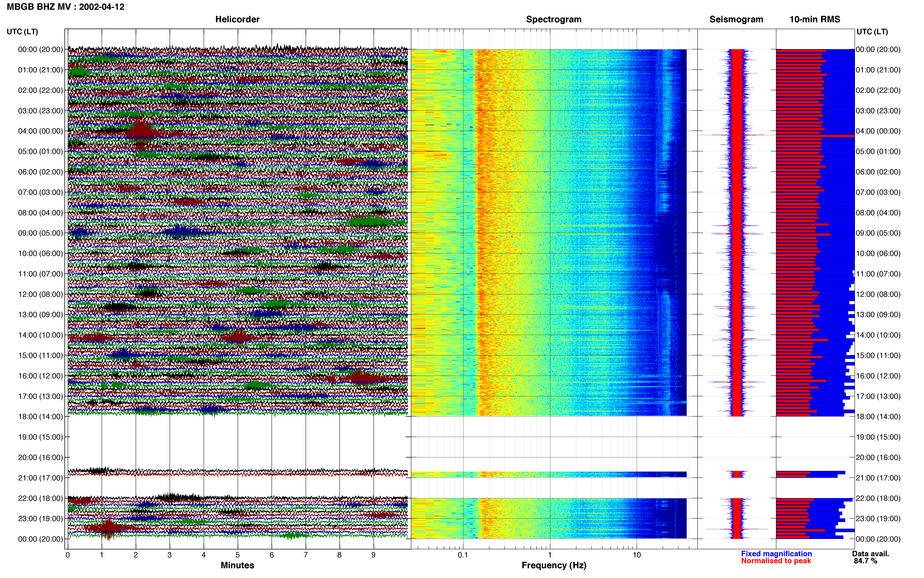Select '02:00 (22:00)' on the Helicorder time axis

tap(41, 90)
